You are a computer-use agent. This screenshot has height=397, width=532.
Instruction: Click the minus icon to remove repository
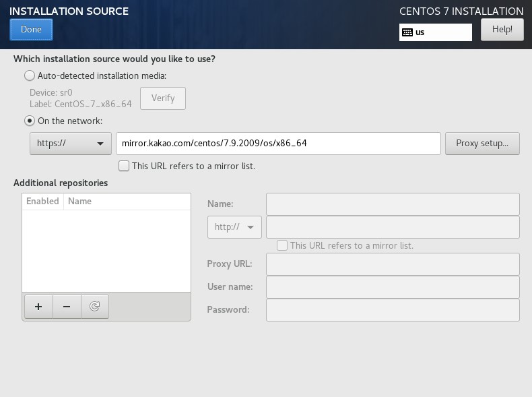pyautogui.click(x=67, y=307)
